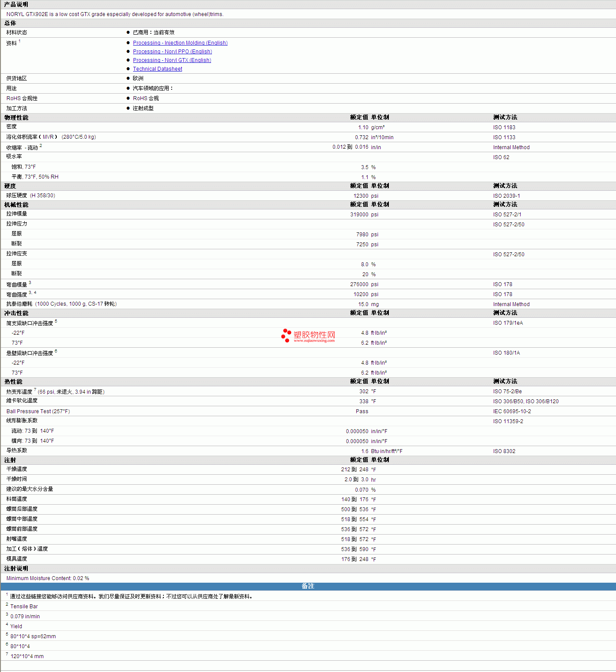Click the ISO 8302 test method
Viewport: 616px width, 672px height.
[x=504, y=451]
